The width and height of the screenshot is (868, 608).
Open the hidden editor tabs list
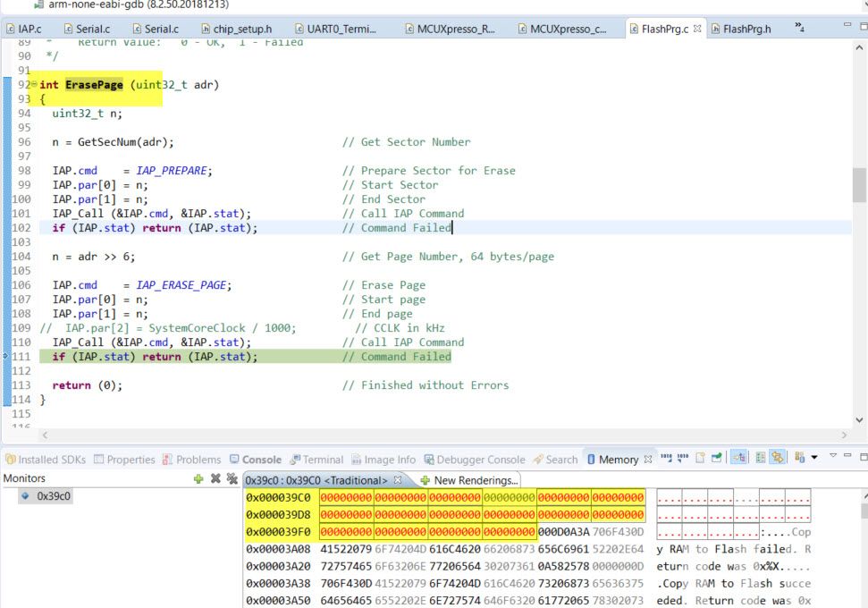point(799,29)
